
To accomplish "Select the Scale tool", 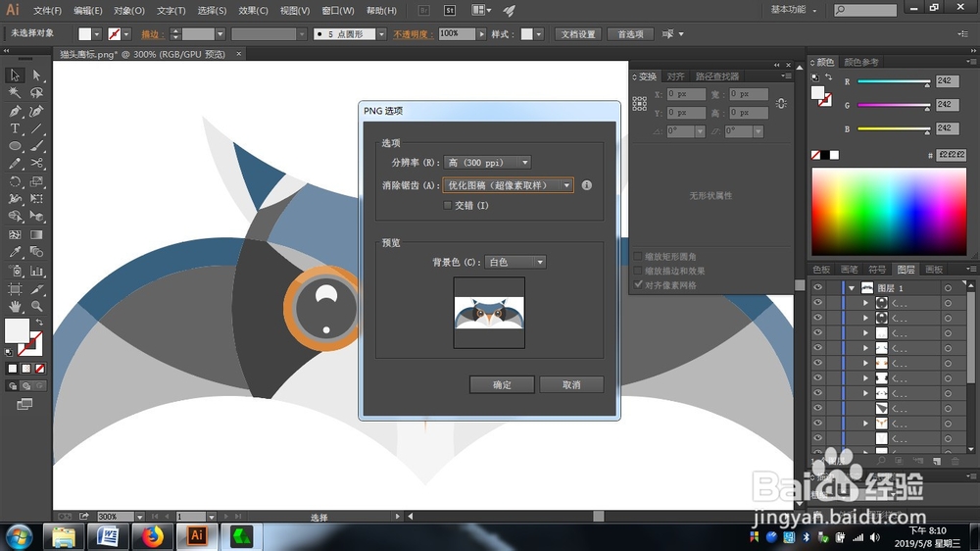I will tap(37, 181).
